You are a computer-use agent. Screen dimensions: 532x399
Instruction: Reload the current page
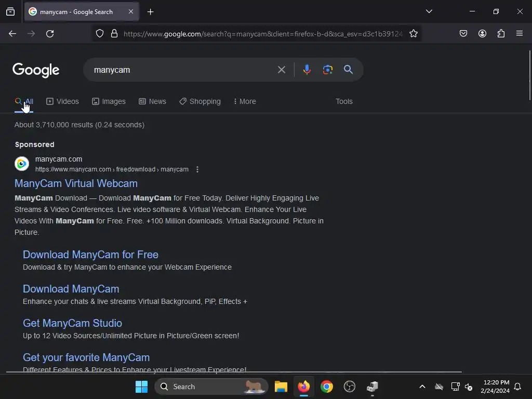point(50,34)
